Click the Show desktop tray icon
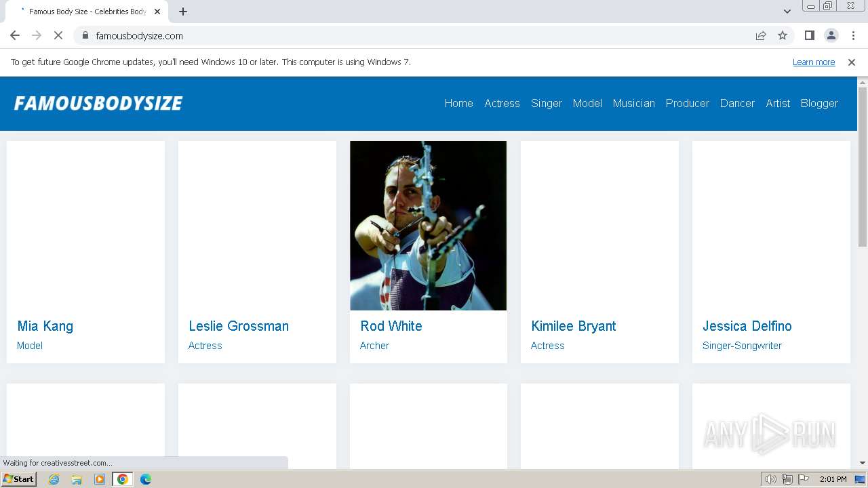 click(860, 479)
